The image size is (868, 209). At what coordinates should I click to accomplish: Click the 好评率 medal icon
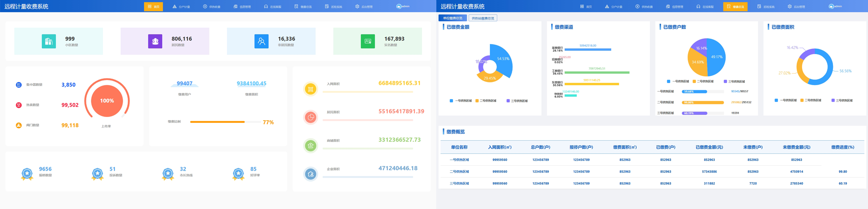[239, 173]
